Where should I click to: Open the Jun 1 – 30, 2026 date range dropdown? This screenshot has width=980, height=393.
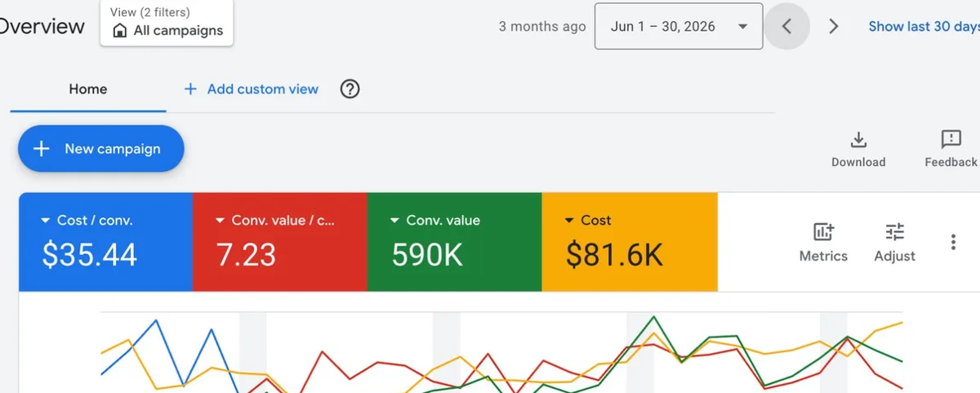click(x=679, y=26)
